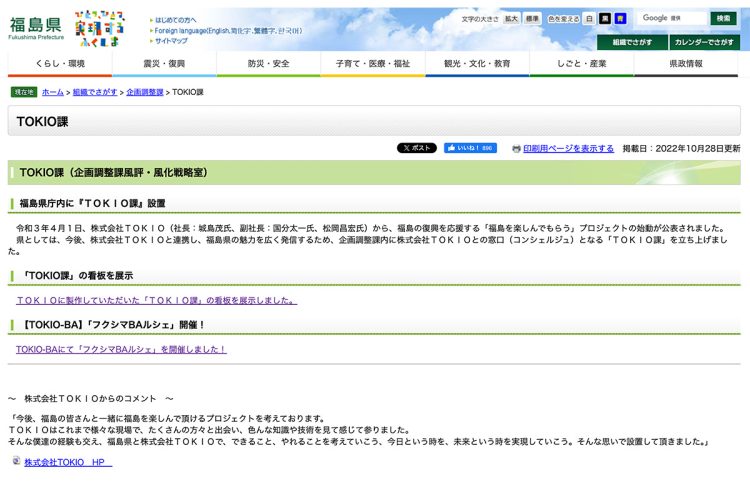
Task: Open the 震災・復興 navigation tab
Action: (164, 64)
